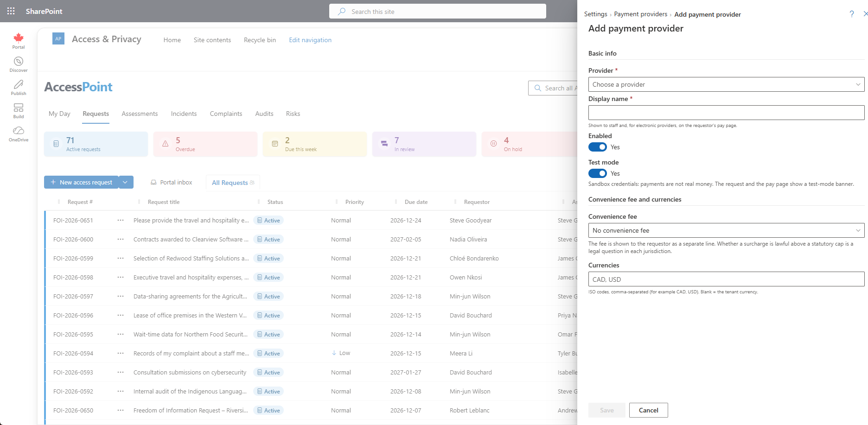Switch to the My Day tab
This screenshot has height=425, width=868.
point(59,114)
